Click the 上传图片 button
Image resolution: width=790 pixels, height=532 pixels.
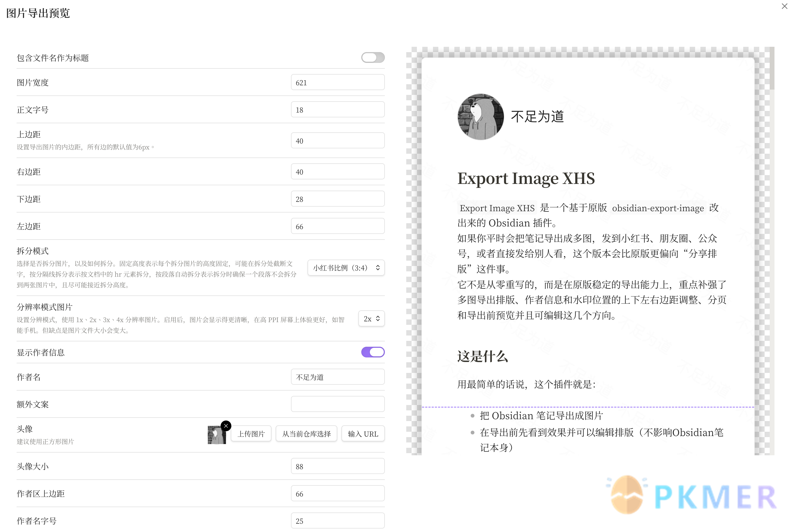251,434
